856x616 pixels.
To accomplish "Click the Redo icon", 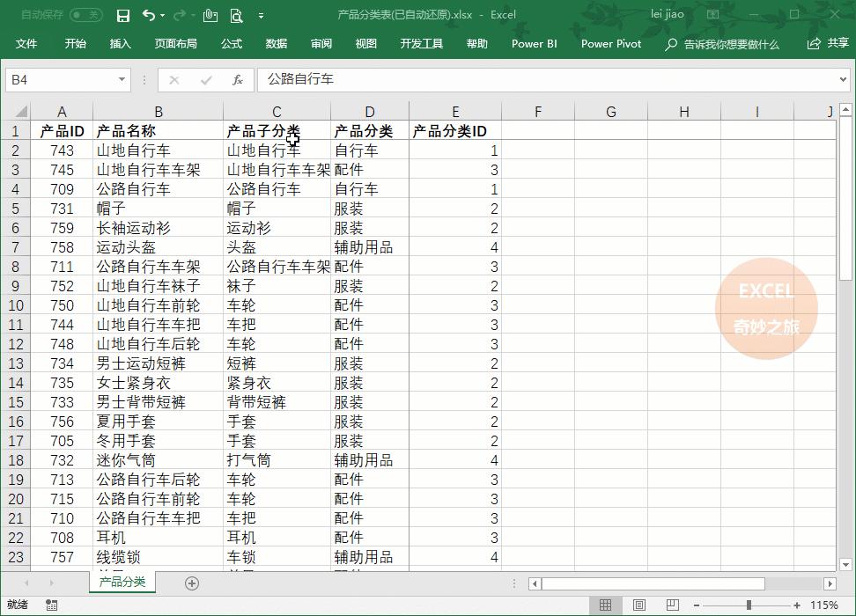I will click(181, 15).
